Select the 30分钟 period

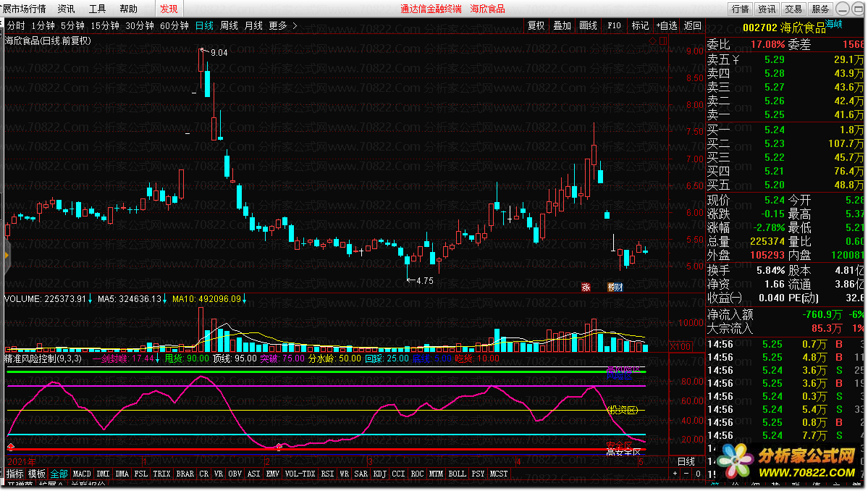[140, 25]
